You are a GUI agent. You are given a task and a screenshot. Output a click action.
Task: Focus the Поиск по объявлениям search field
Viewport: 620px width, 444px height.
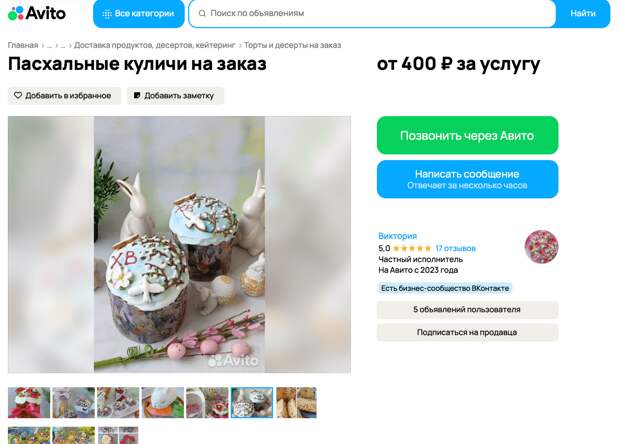pyautogui.click(x=372, y=13)
